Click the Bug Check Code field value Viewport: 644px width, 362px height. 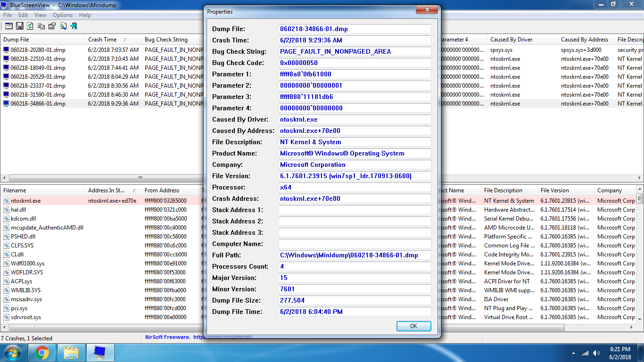355,63
